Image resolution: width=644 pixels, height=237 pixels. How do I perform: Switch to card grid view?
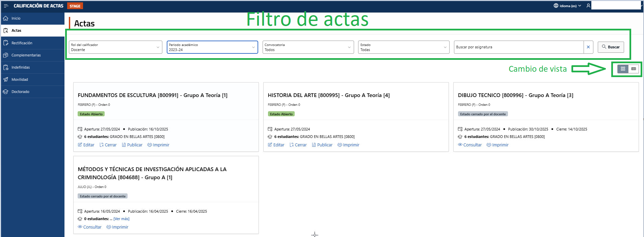click(x=623, y=69)
